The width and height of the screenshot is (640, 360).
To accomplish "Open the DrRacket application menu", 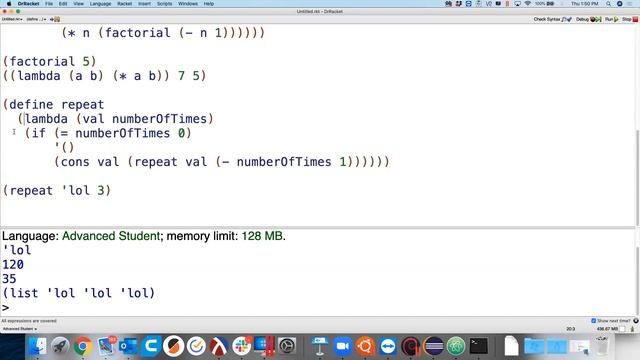I will (28, 4).
